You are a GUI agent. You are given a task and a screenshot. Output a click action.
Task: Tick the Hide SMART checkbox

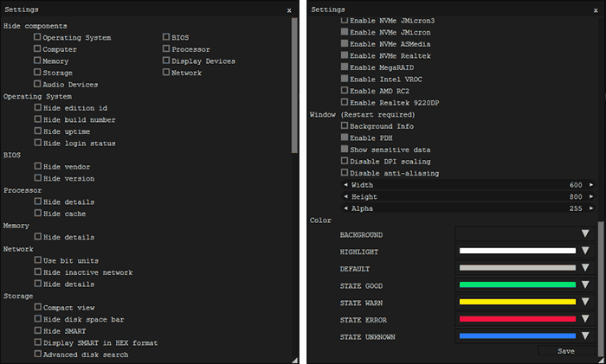point(37,331)
